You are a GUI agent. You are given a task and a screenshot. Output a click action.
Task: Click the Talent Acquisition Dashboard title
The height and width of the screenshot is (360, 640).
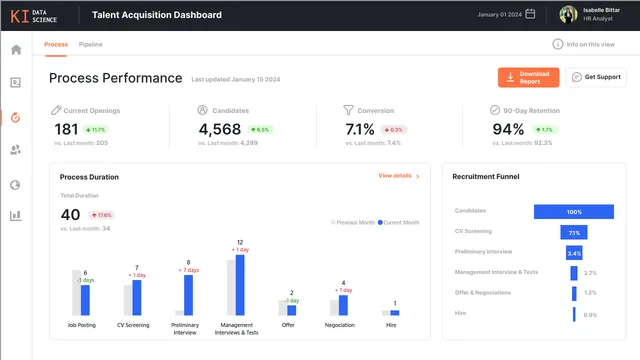click(157, 15)
